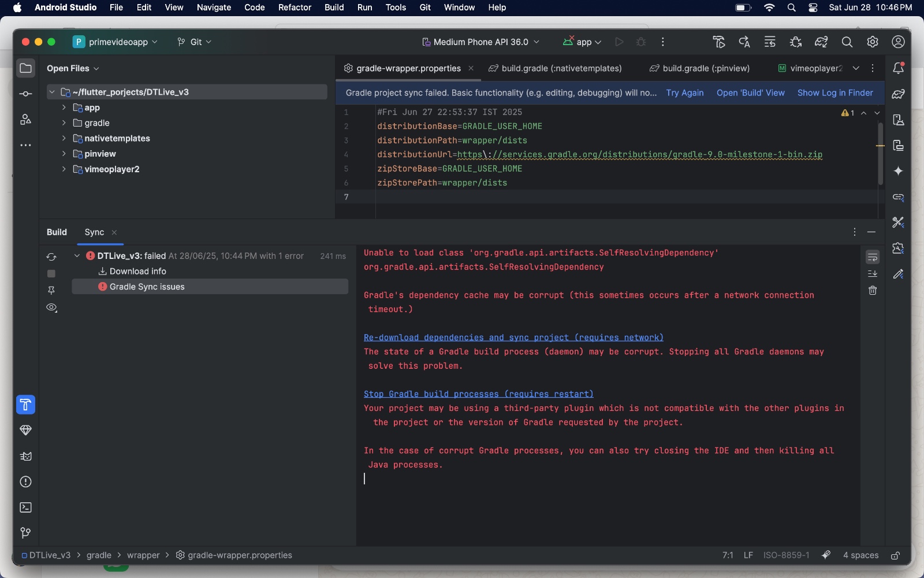Click the Try Again sync link
The height and width of the screenshot is (578, 924).
tap(685, 92)
